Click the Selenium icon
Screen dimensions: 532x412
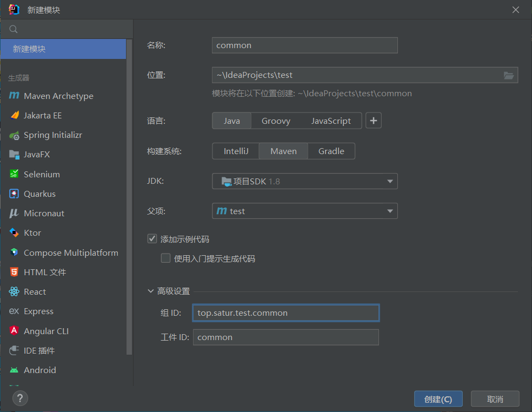[x=14, y=174]
